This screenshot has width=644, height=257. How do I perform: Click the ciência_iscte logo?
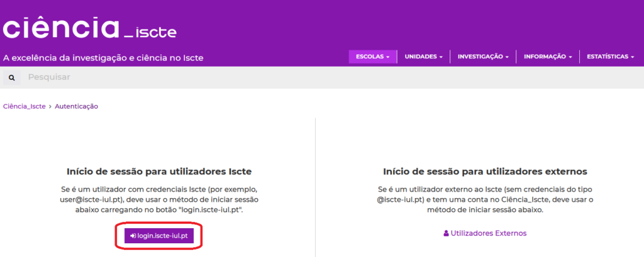point(89,28)
